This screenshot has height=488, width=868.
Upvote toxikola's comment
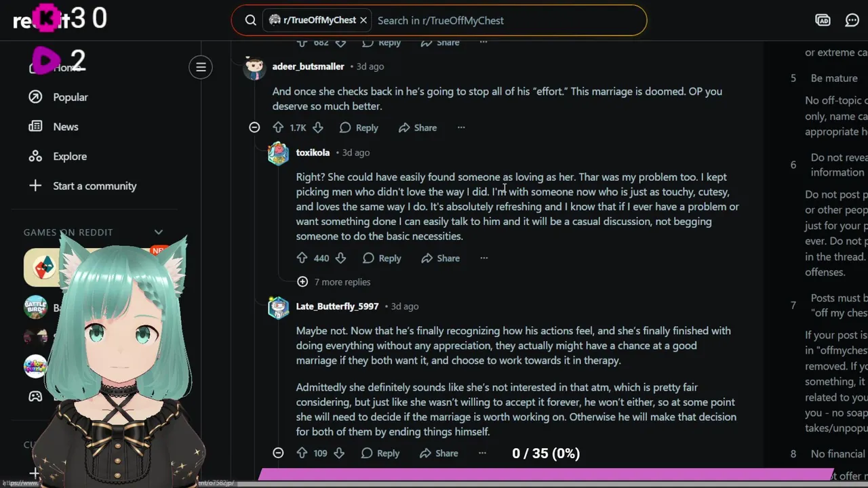pos(302,258)
